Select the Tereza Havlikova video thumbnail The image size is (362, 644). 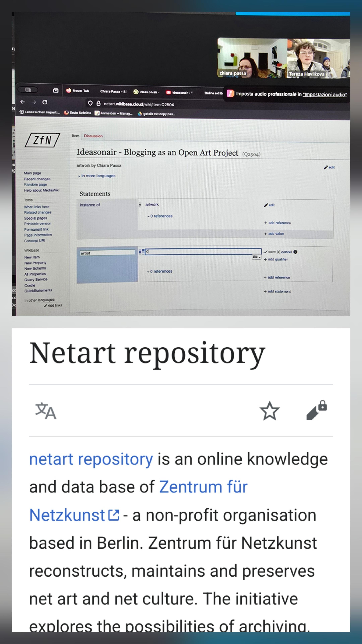point(318,58)
